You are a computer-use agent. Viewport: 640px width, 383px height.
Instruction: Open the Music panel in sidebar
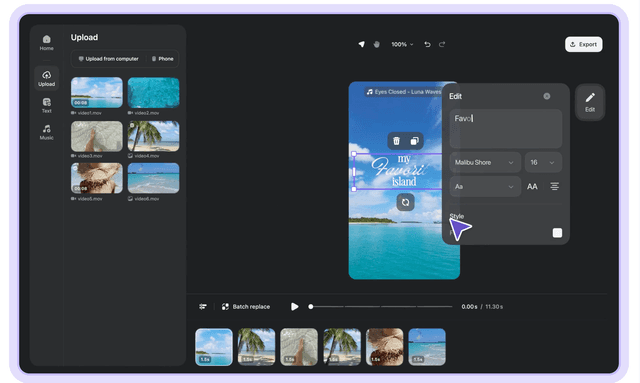coord(47,132)
